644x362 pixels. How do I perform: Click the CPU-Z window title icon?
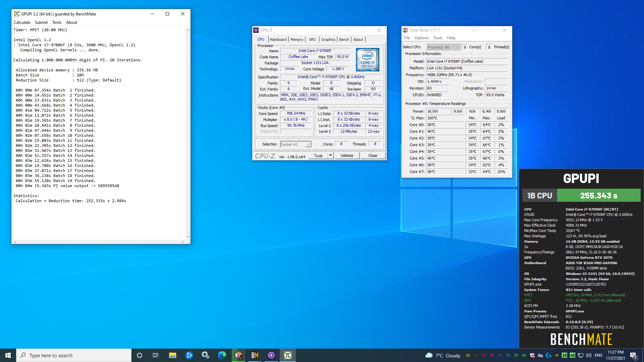(256, 30)
